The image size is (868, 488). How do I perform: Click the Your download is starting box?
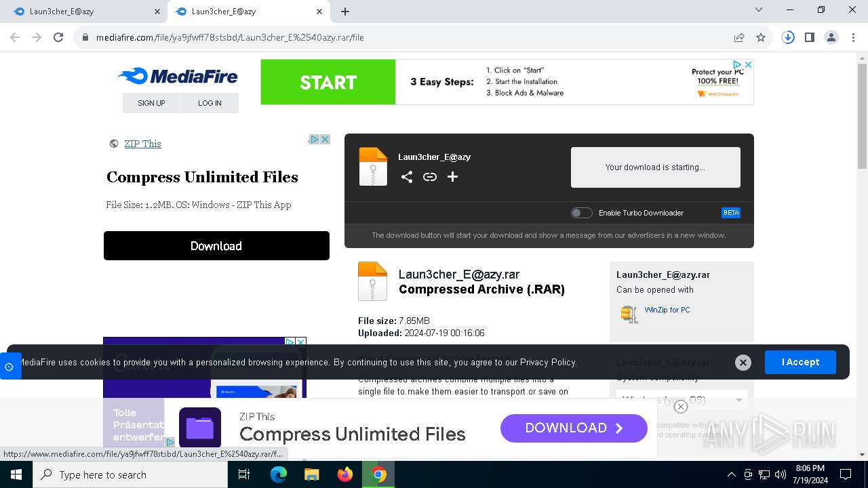tap(655, 167)
